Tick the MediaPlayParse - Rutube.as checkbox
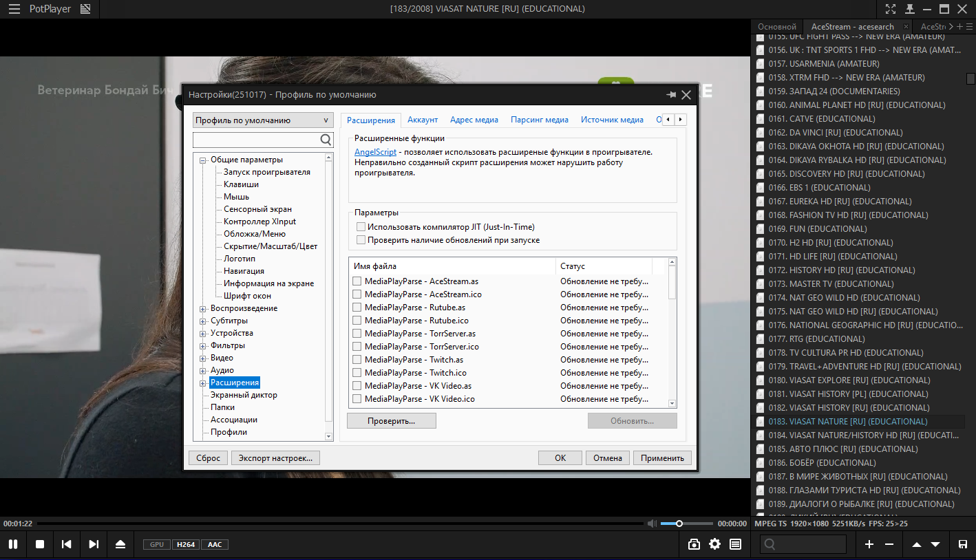 pos(357,308)
